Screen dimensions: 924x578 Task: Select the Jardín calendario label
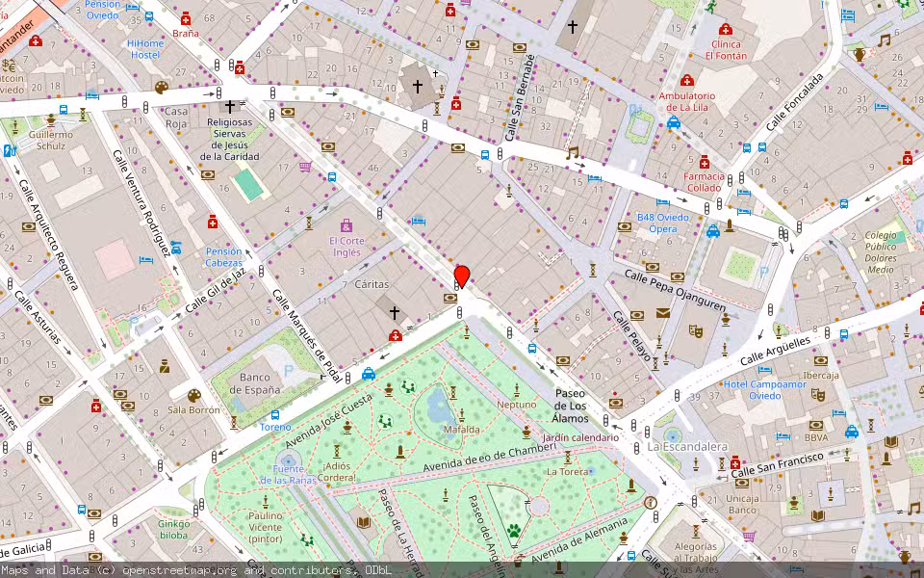pos(580,437)
